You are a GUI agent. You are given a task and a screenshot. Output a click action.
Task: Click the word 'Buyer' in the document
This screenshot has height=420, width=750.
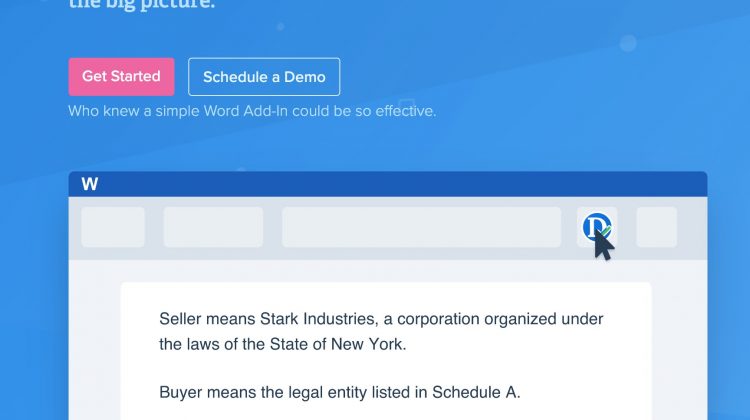pyautogui.click(x=181, y=392)
